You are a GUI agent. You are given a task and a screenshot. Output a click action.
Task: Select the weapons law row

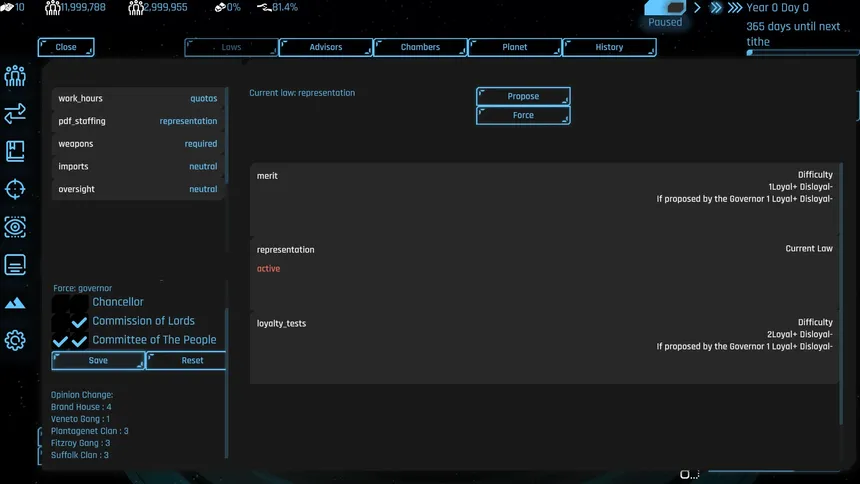(x=138, y=144)
